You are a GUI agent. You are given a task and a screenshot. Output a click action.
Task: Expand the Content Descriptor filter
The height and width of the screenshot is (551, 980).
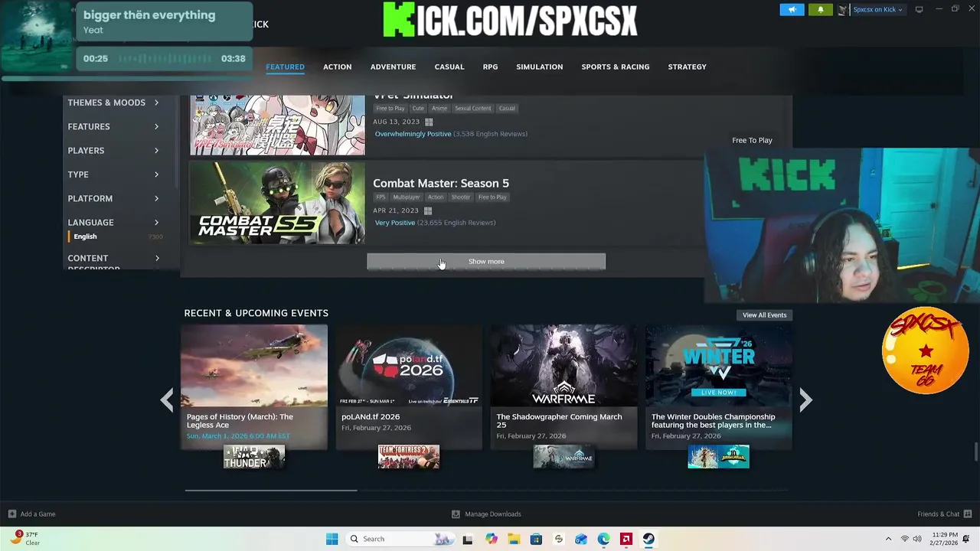(x=113, y=262)
